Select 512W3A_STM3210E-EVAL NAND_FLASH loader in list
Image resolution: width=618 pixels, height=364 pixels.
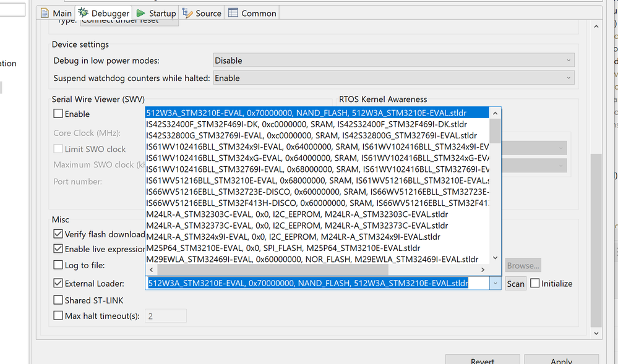coord(317,113)
